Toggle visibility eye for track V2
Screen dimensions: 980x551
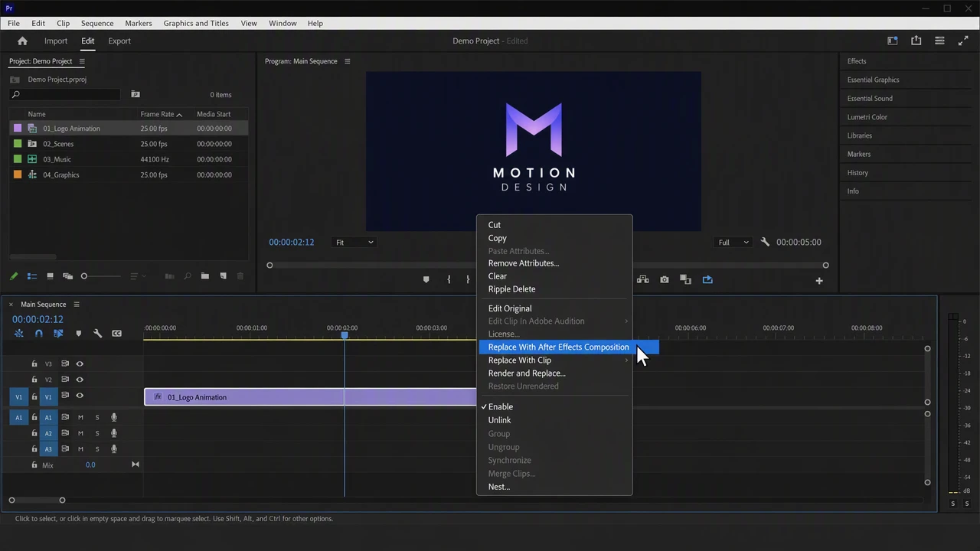pos(80,380)
